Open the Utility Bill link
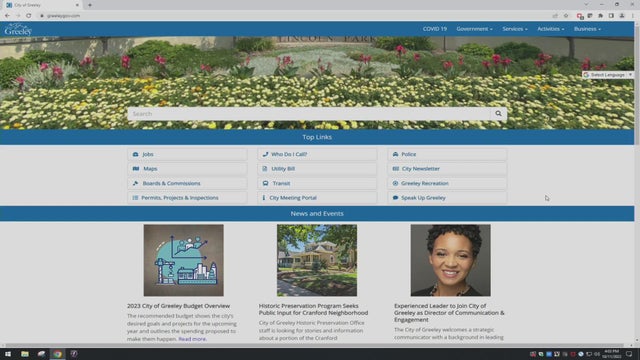Image resolution: width=640 pixels, height=360 pixels. point(317,169)
